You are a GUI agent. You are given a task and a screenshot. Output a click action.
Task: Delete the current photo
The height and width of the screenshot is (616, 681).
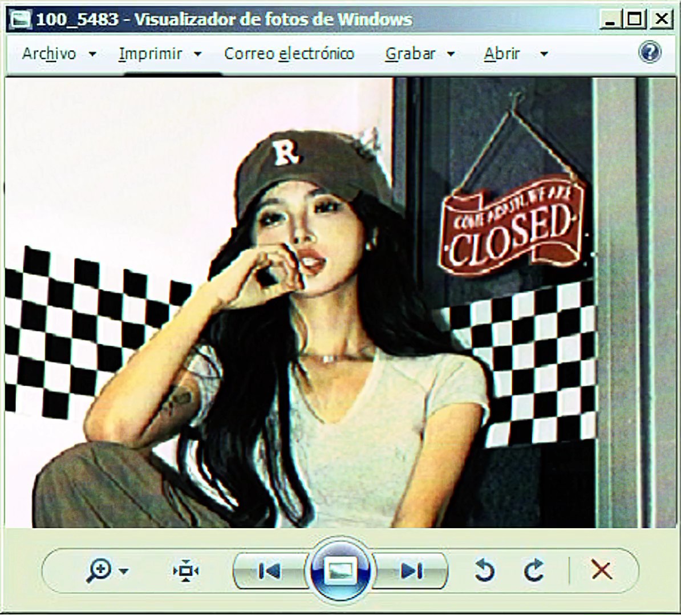(x=601, y=569)
